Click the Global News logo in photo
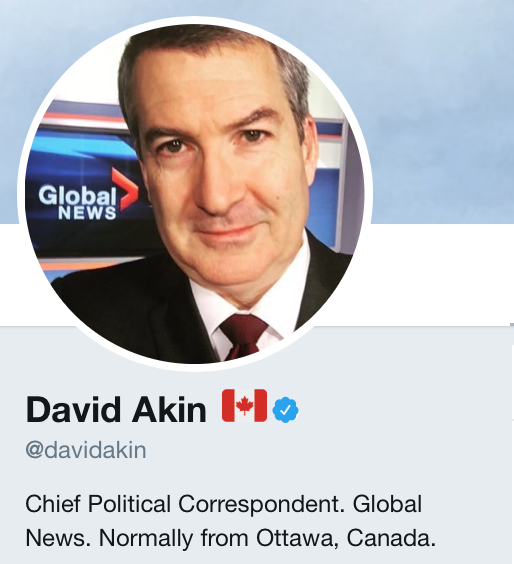Viewport: 514px width, 564px height. (88, 195)
